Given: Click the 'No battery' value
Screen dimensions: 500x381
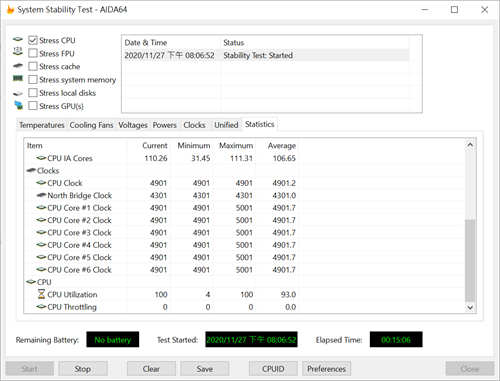Looking at the screenshot, I should pos(113,340).
